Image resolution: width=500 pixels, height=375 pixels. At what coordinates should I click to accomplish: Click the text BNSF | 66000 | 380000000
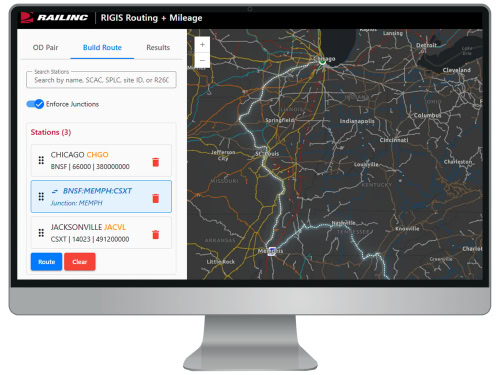click(x=90, y=167)
